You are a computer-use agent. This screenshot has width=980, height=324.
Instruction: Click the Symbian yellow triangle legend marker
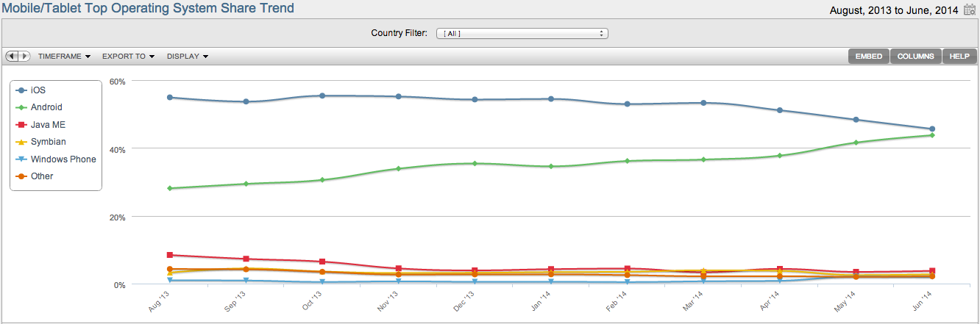[x=21, y=142]
